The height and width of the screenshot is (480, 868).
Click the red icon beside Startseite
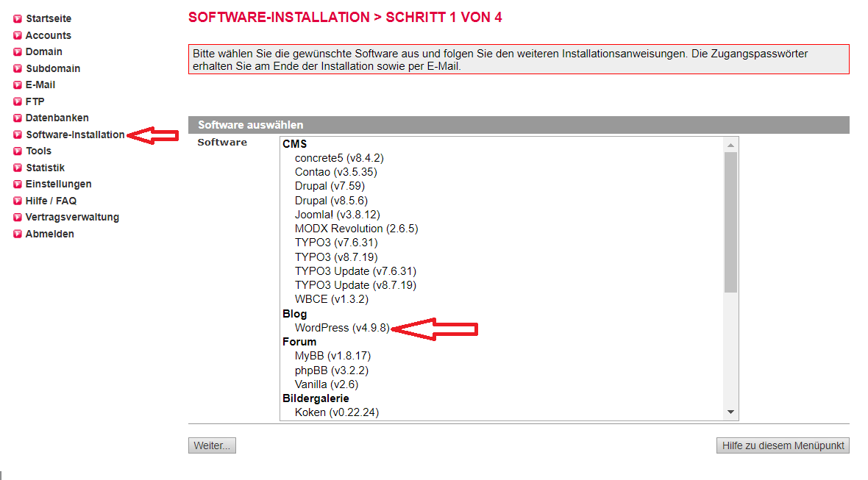(18, 19)
